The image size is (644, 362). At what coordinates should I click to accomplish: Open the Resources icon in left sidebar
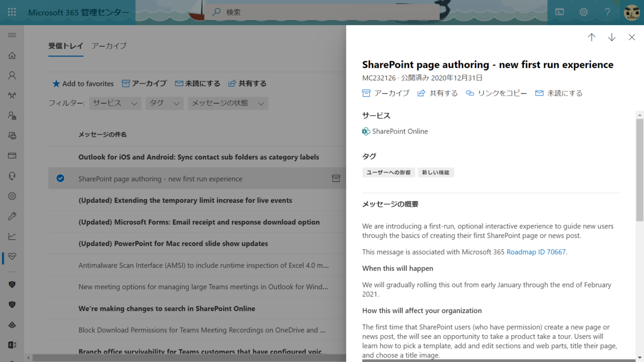pos(12,136)
